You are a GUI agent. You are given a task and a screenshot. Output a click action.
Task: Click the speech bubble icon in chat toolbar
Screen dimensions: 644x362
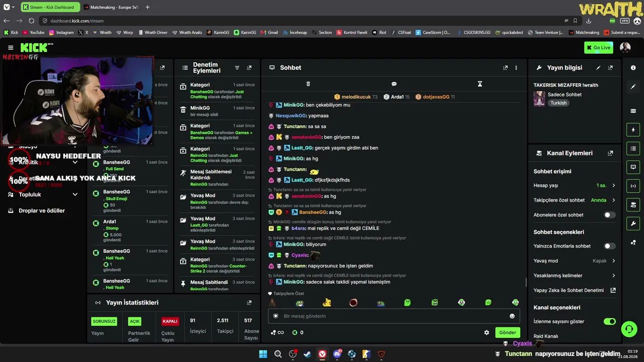pyautogui.click(x=394, y=84)
